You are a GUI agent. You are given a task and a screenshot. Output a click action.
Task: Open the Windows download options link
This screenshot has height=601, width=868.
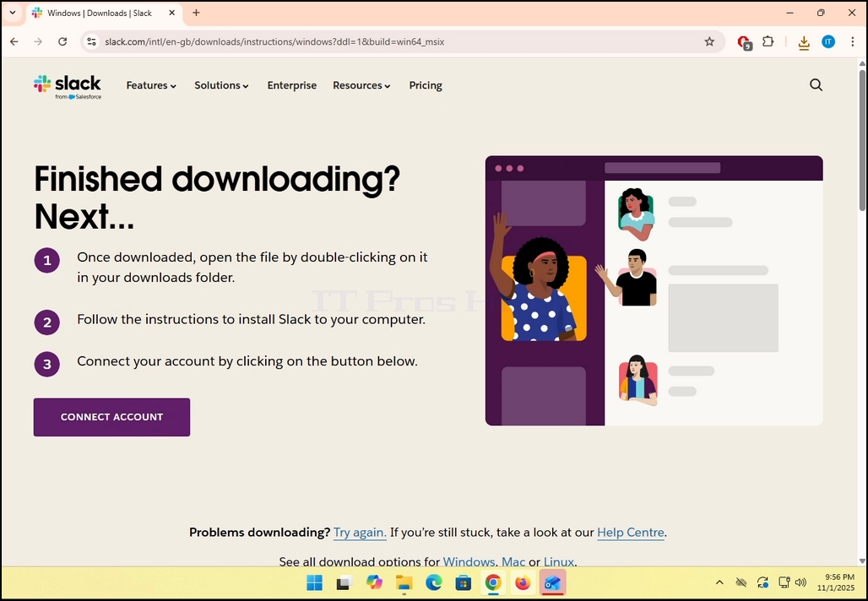click(469, 561)
